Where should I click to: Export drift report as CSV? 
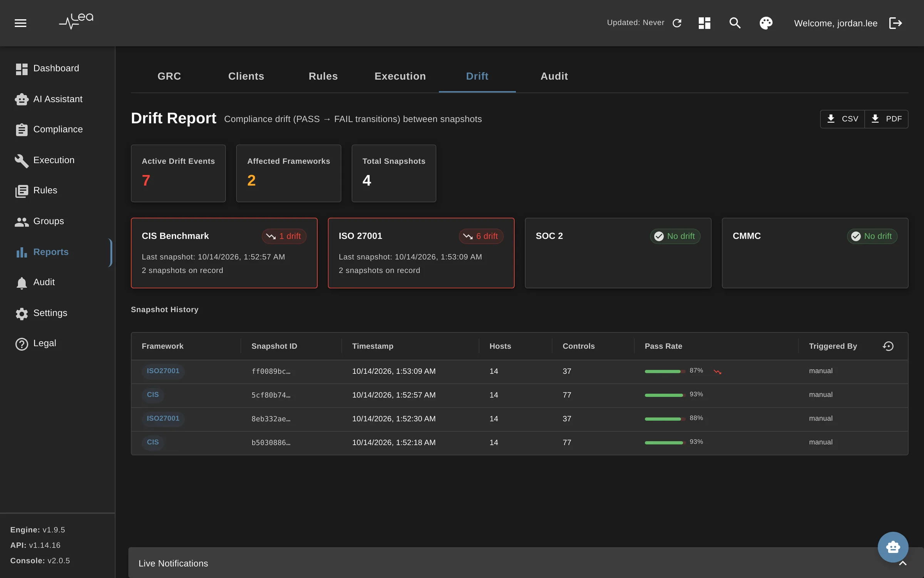(842, 119)
